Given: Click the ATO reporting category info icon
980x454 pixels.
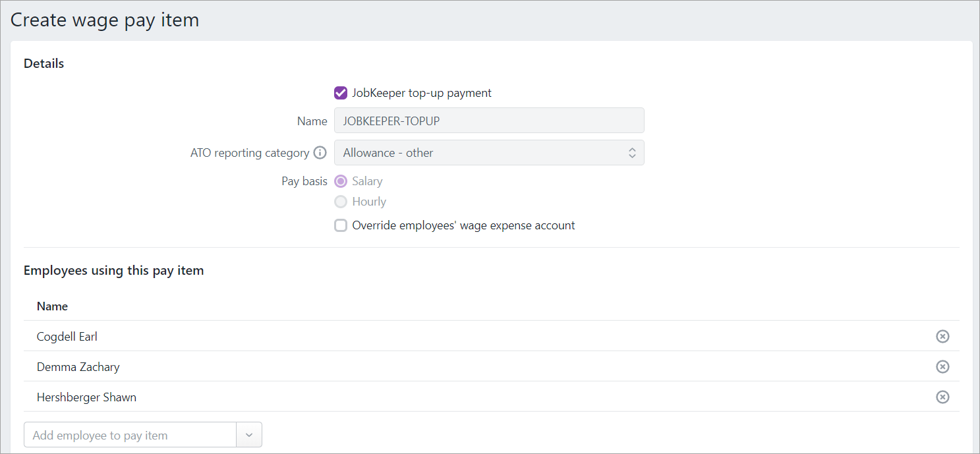Looking at the screenshot, I should tap(320, 153).
